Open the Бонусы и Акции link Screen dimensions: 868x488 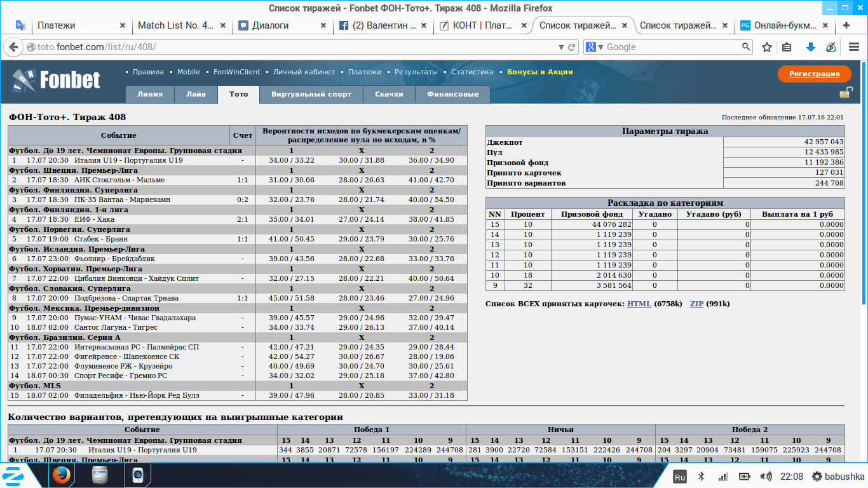540,72
